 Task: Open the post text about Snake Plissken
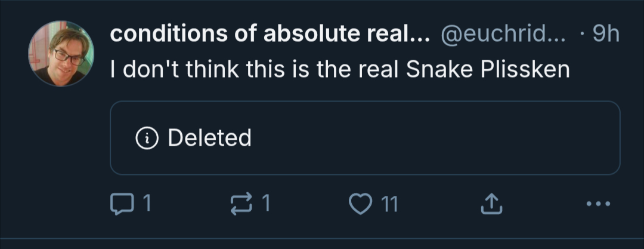(x=340, y=70)
